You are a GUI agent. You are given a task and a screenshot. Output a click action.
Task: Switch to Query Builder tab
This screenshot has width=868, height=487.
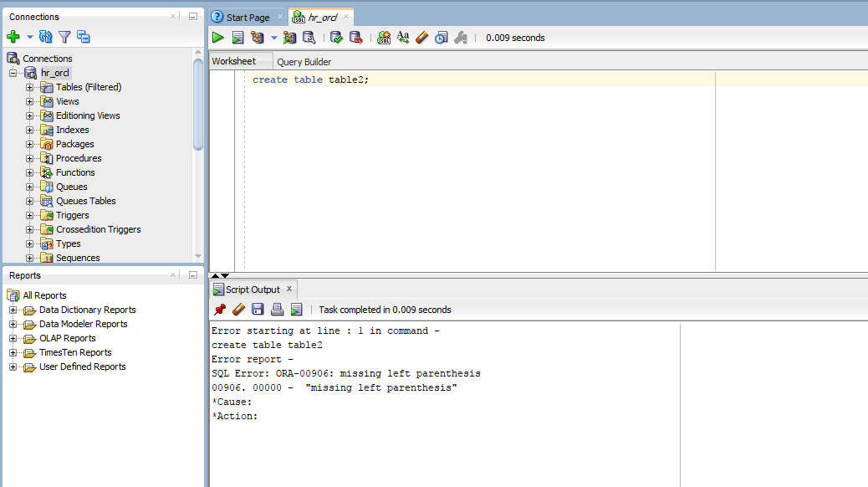[304, 61]
